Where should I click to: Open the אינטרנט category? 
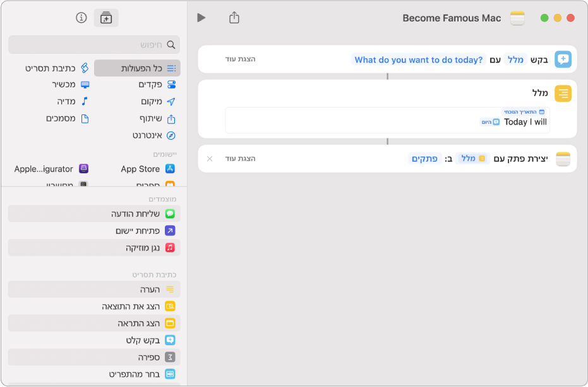tap(153, 135)
